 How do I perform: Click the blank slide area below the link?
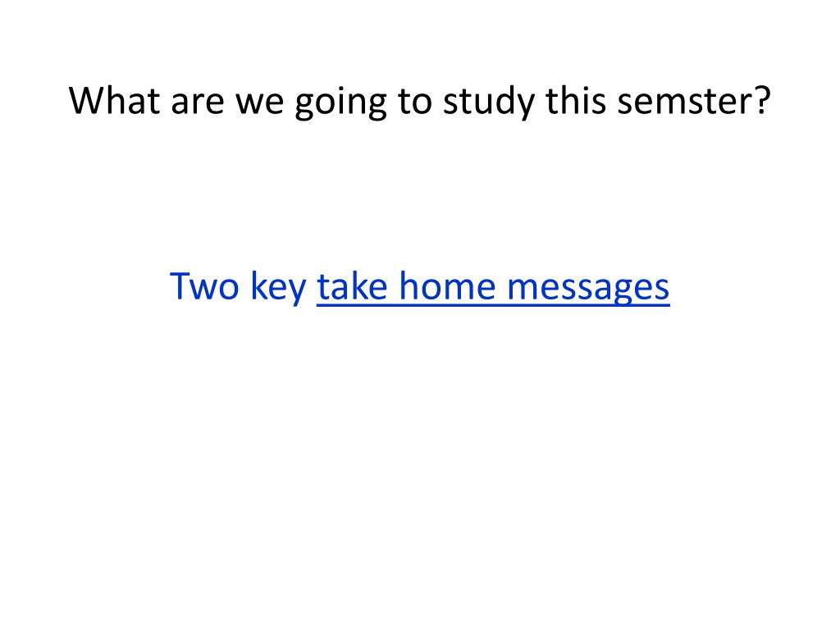(x=419, y=461)
